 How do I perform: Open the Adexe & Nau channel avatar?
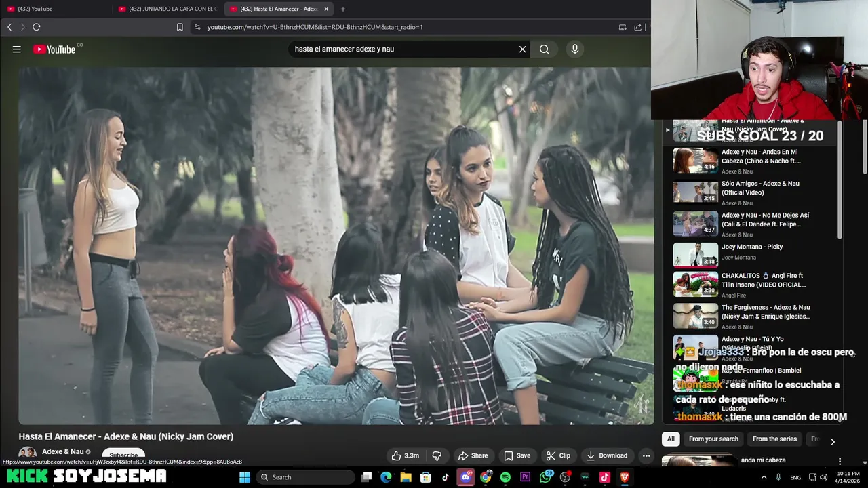[27, 454]
